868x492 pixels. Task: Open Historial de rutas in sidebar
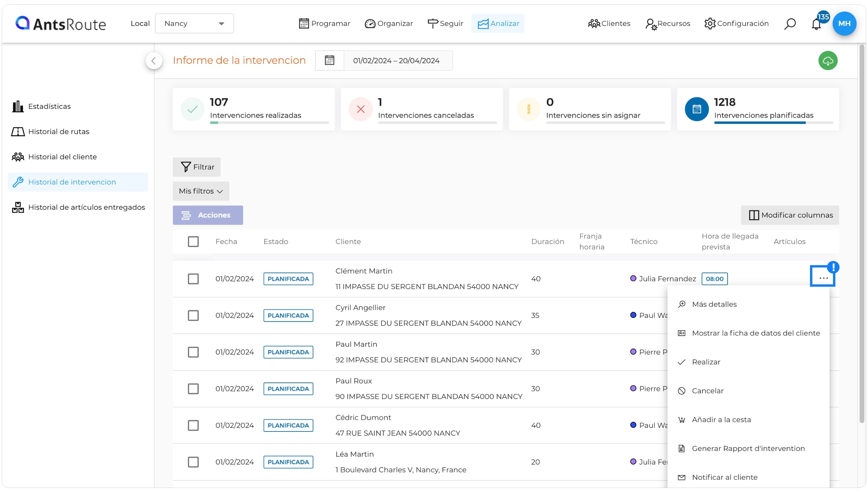pos(78,132)
